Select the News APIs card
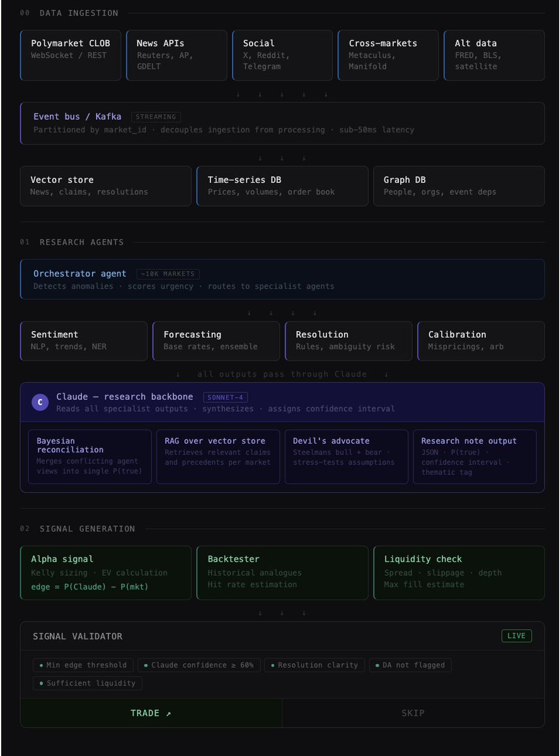This screenshot has height=756, width=559. (x=176, y=55)
